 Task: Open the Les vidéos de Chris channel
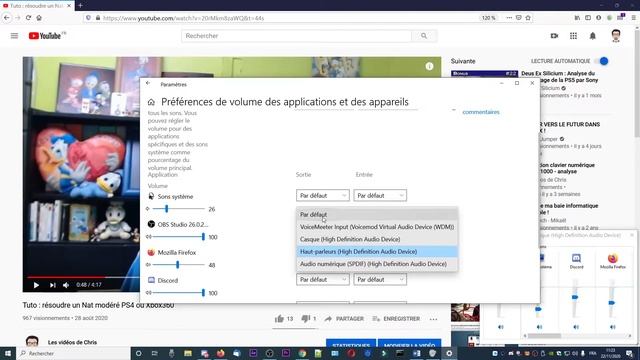click(72, 342)
